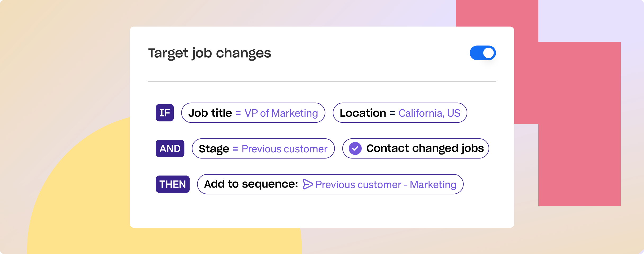Image resolution: width=644 pixels, height=254 pixels.
Task: Click the Job title field label
Action: (x=210, y=113)
